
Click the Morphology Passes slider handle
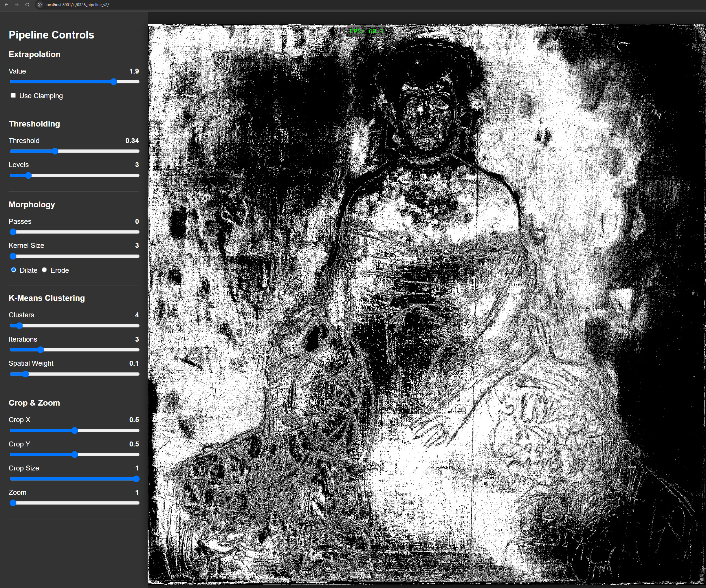[13, 232]
